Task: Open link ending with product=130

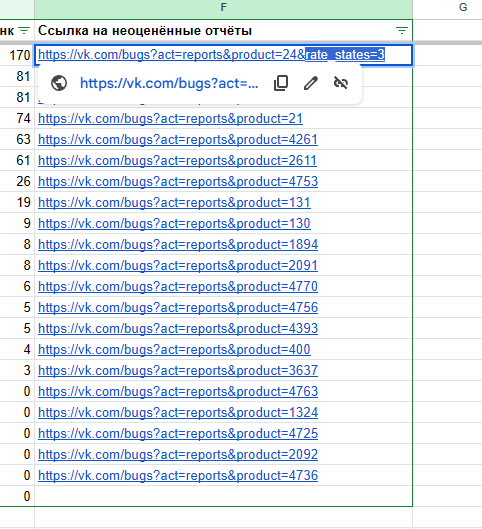Action: (174, 223)
